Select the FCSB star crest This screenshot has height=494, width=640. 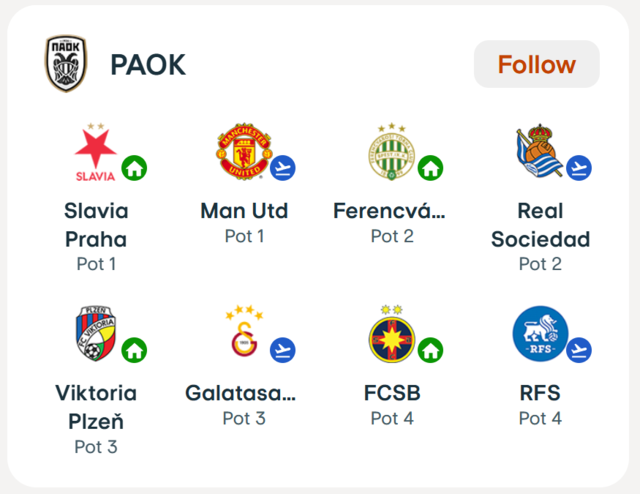(x=391, y=333)
